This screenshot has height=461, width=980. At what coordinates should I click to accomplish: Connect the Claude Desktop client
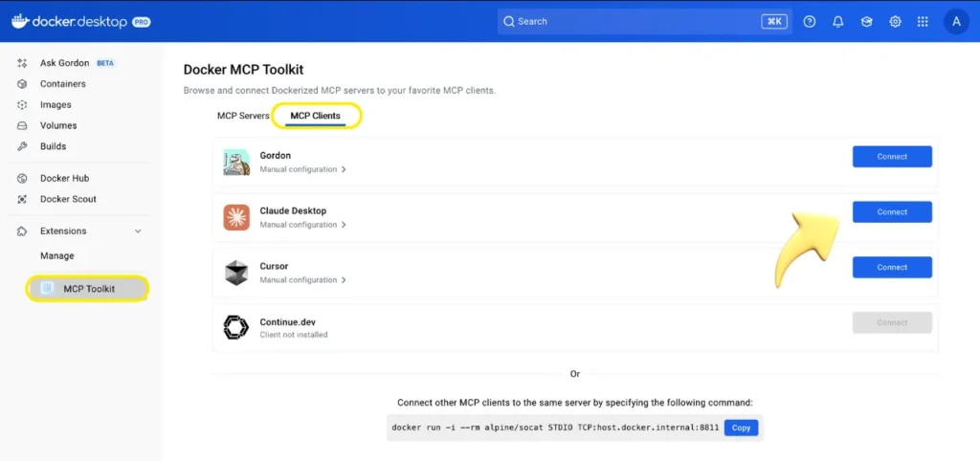click(892, 211)
